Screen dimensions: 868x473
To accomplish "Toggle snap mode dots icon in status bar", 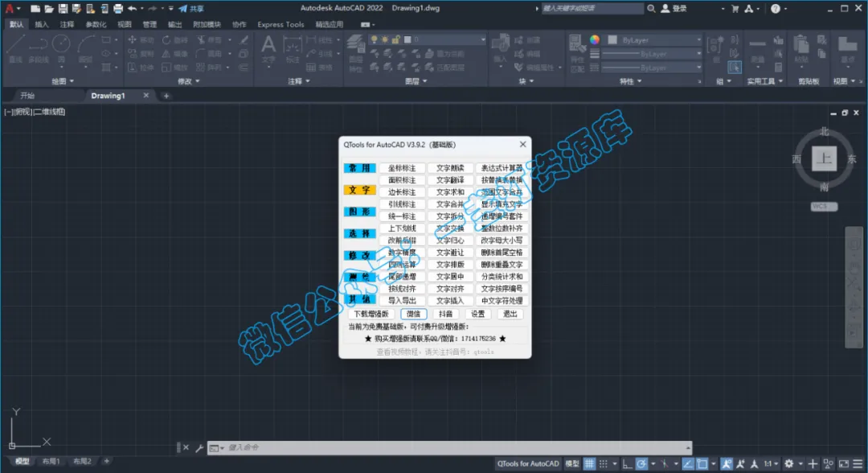I will tap(604, 463).
